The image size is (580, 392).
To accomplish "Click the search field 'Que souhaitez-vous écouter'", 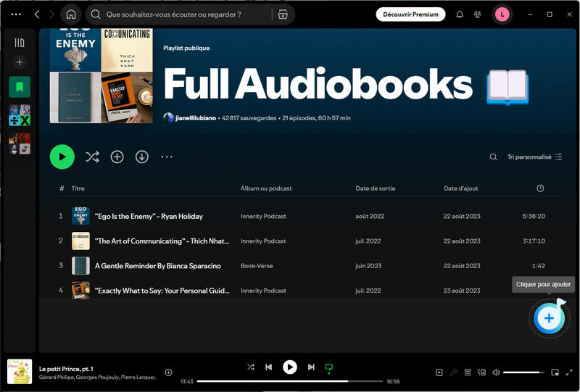I will (173, 14).
